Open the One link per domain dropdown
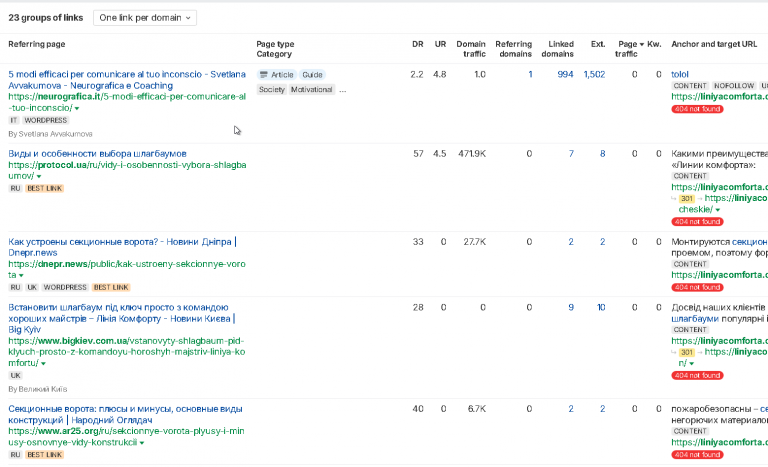This screenshot has height=467, width=768. 145,18
